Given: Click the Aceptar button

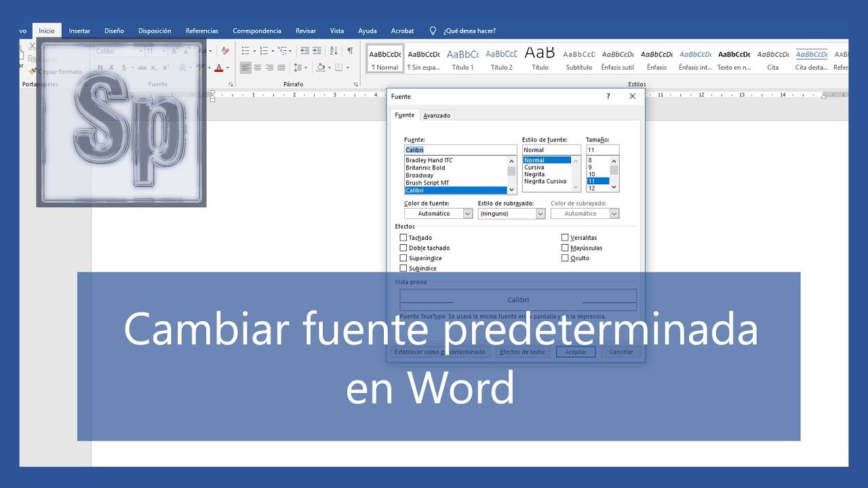Looking at the screenshot, I should (x=576, y=352).
